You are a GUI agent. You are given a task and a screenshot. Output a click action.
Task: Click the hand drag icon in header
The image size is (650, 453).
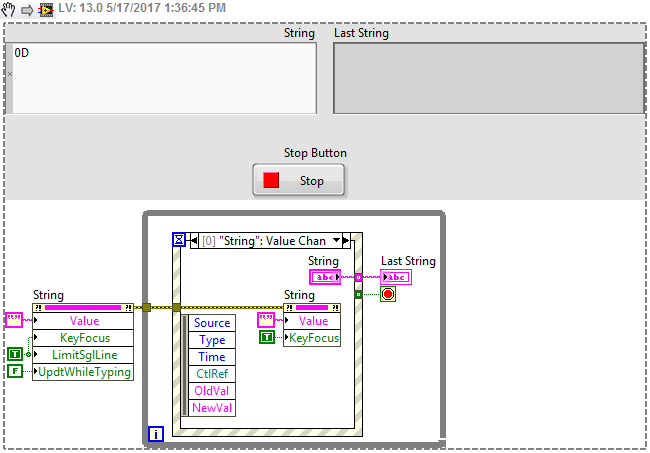8,8
